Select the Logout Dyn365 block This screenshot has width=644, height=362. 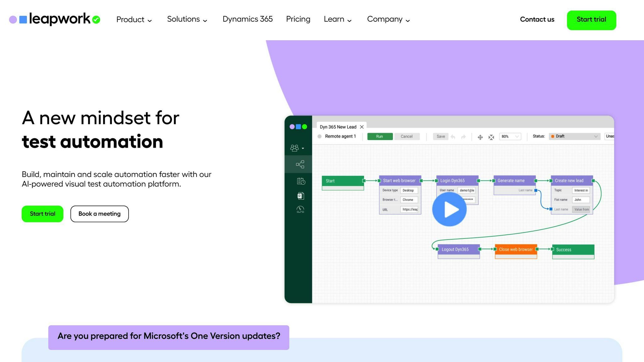pyautogui.click(x=459, y=251)
